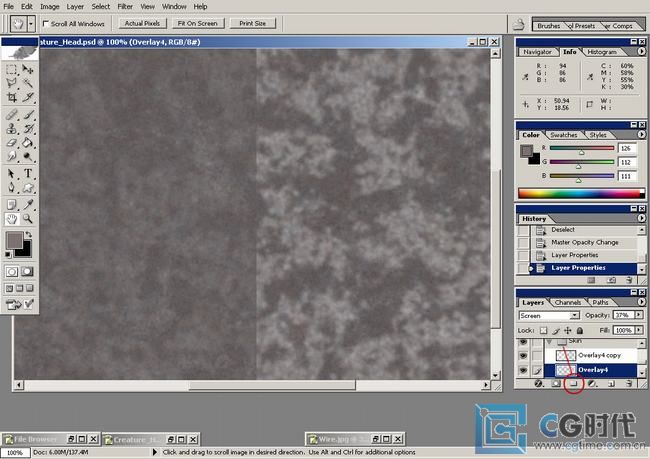Image resolution: width=650 pixels, height=459 pixels.
Task: Open the History panel options menu
Action: (x=641, y=218)
